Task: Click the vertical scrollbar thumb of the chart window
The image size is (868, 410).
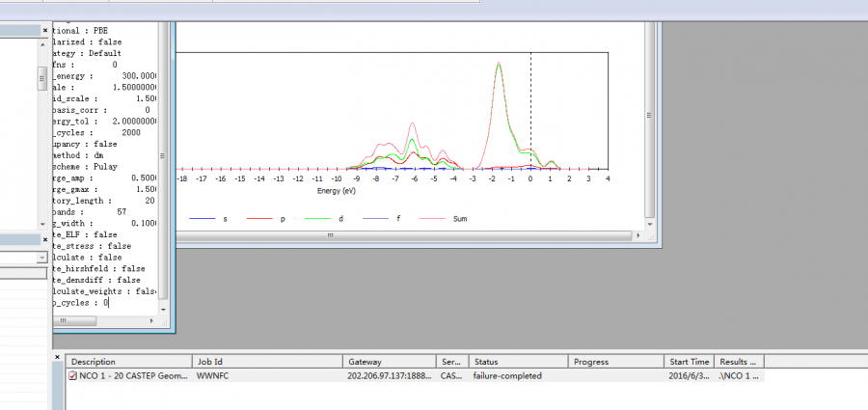Action: [649, 115]
